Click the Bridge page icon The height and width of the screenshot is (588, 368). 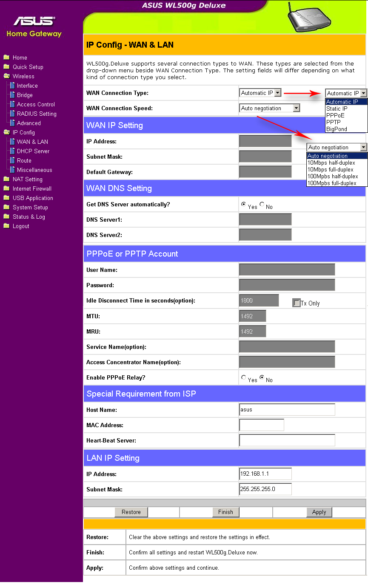pyautogui.click(x=12, y=95)
